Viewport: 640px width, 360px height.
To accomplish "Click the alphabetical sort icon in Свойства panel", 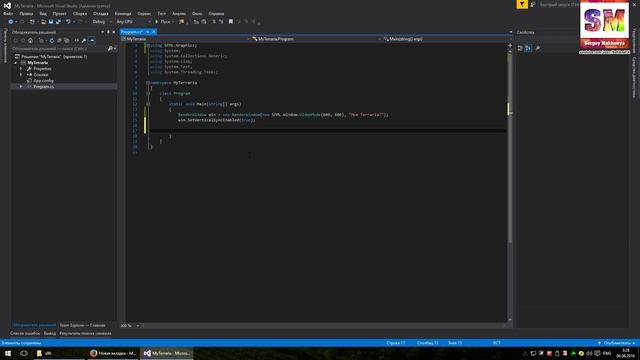I will point(528,48).
